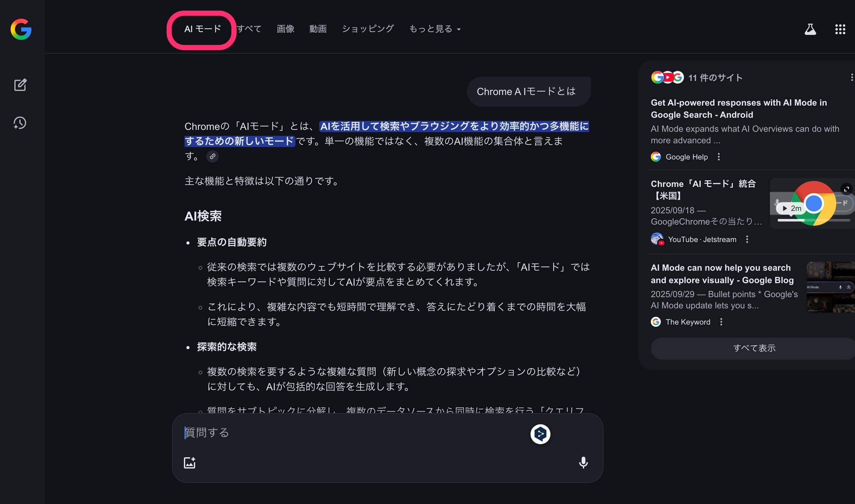Image resolution: width=855 pixels, height=504 pixels.
Task: Open options menu beside YouTube Jetstream
Action: (747, 240)
